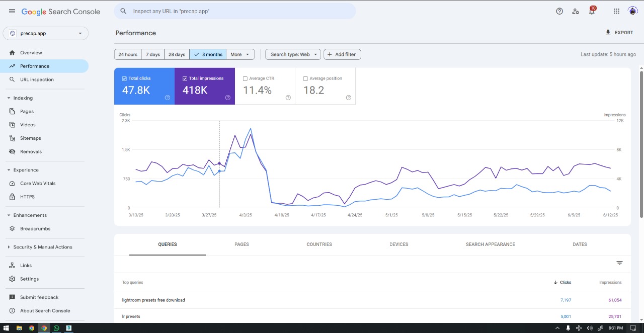Open the Links report
The width and height of the screenshot is (644, 333).
(26, 266)
